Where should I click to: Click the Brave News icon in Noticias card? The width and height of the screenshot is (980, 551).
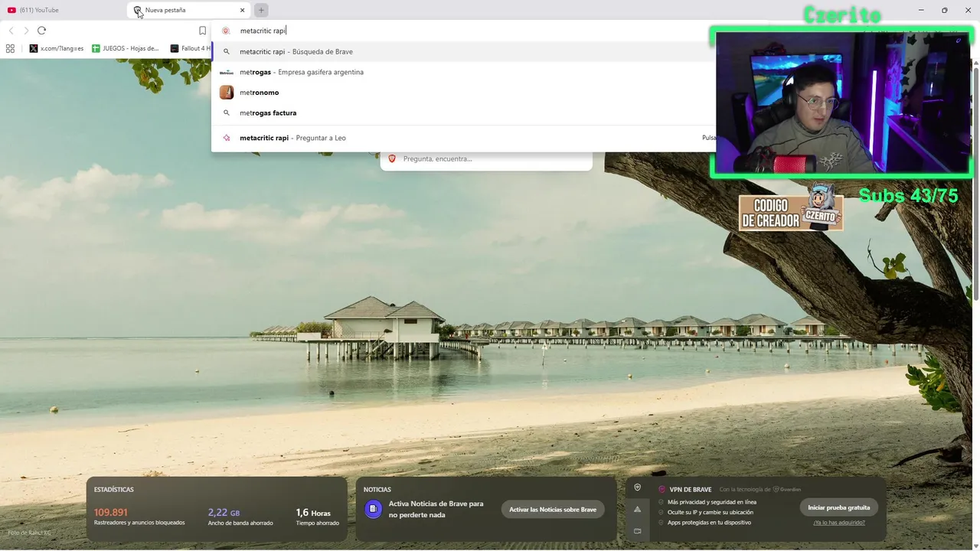pos(373,509)
